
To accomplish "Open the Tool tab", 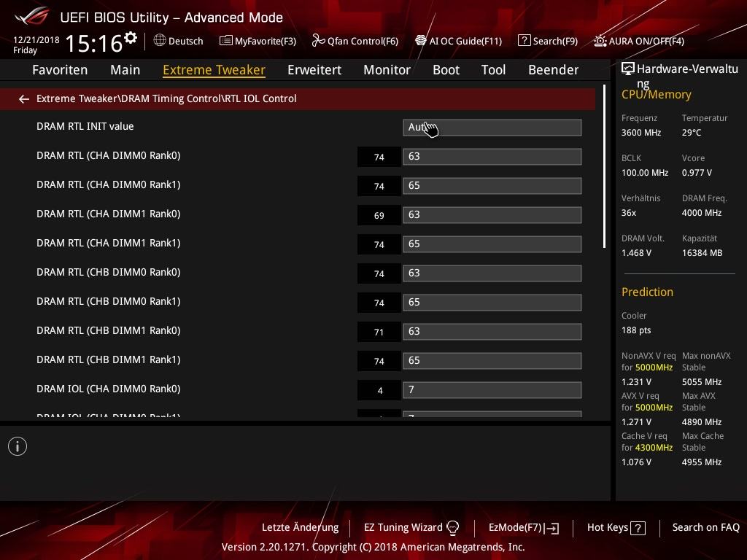I will pyautogui.click(x=494, y=70).
